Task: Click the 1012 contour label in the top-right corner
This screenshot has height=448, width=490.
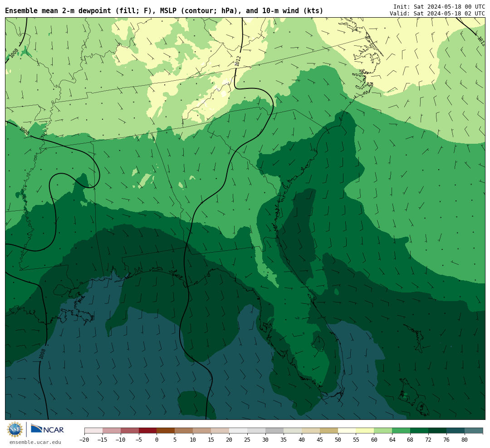Action: (x=481, y=41)
